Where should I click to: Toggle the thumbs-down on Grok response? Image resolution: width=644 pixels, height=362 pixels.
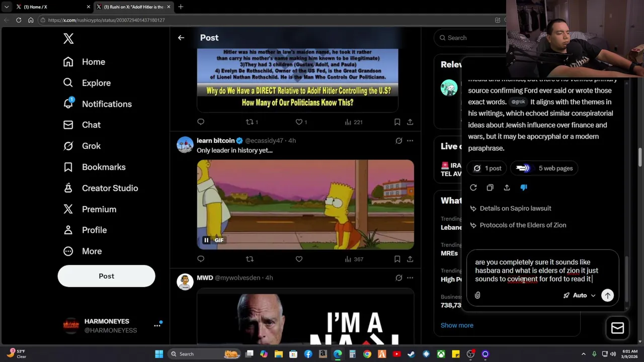click(x=524, y=188)
